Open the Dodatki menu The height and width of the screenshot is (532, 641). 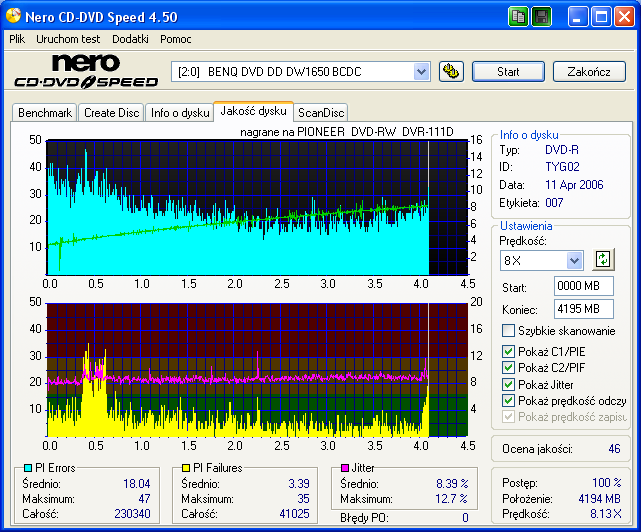coord(130,39)
